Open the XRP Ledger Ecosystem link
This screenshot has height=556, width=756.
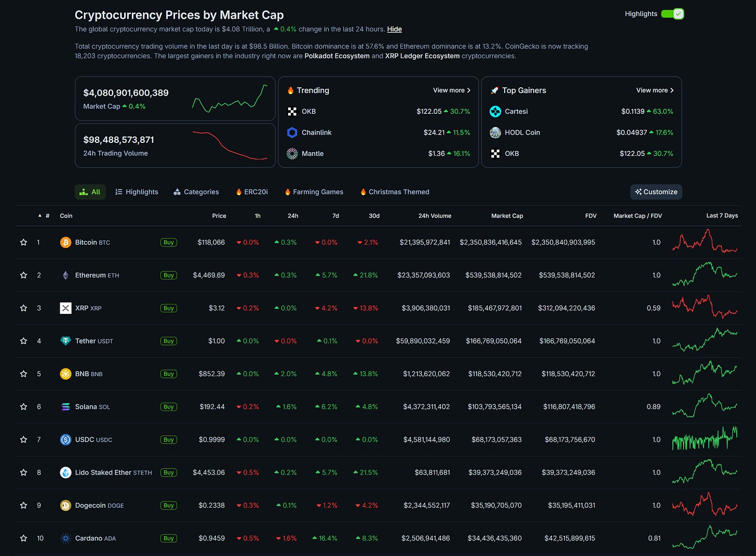tap(422, 56)
